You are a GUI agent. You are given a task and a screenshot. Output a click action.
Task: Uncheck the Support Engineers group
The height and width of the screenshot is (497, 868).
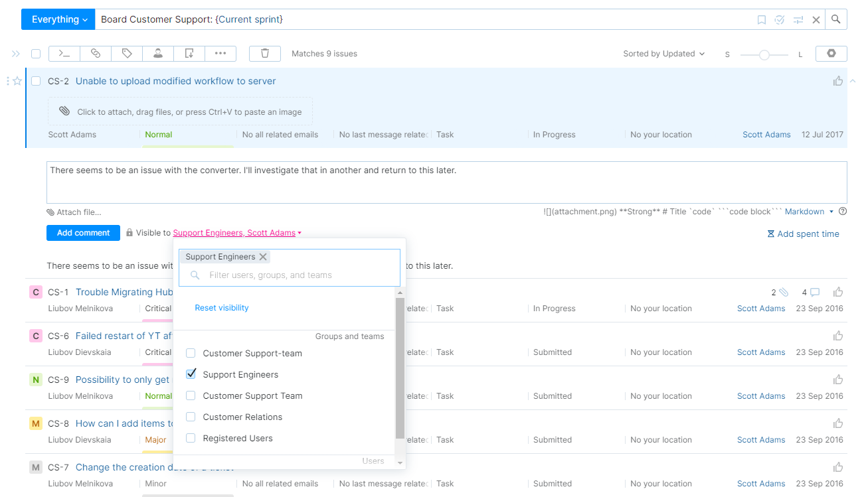tap(191, 374)
